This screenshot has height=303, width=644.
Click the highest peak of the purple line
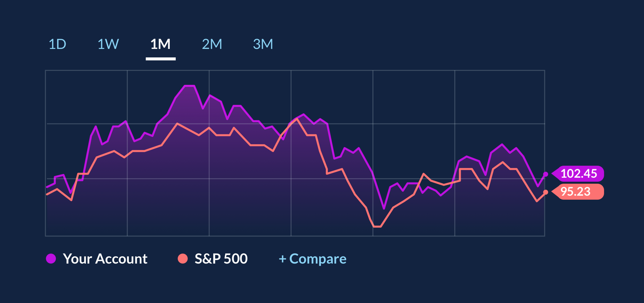tap(189, 86)
